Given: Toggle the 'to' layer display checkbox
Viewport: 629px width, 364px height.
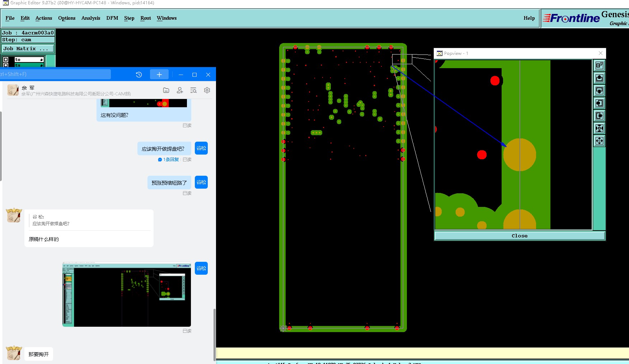Looking at the screenshot, I should point(6,60).
